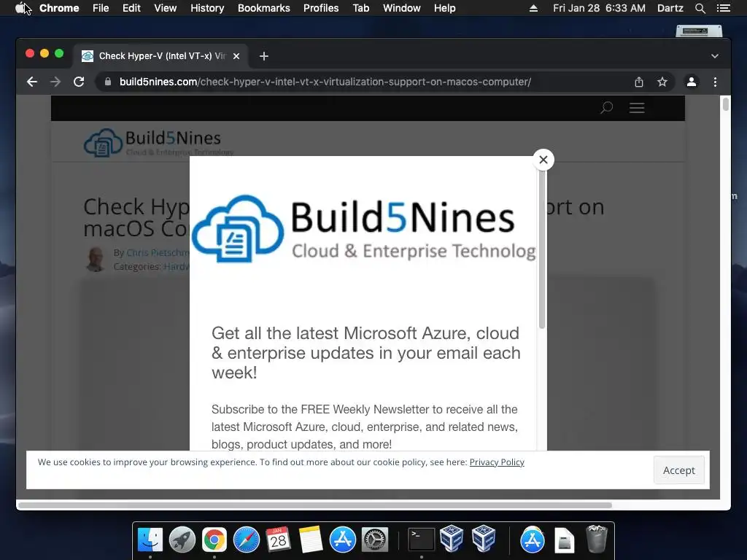Open the Privacy Policy link
The image size is (747, 560).
[496, 462]
